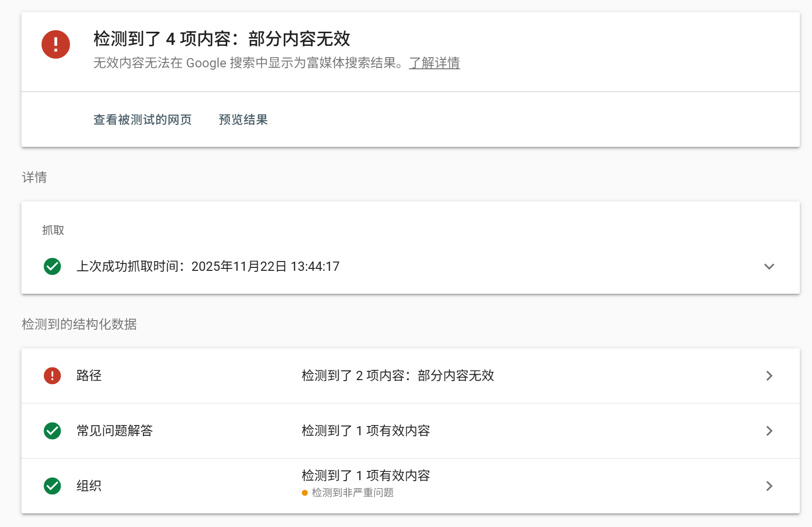This screenshot has height=527, width=812.
Task: Select the 组织 row label
Action: coord(89,486)
